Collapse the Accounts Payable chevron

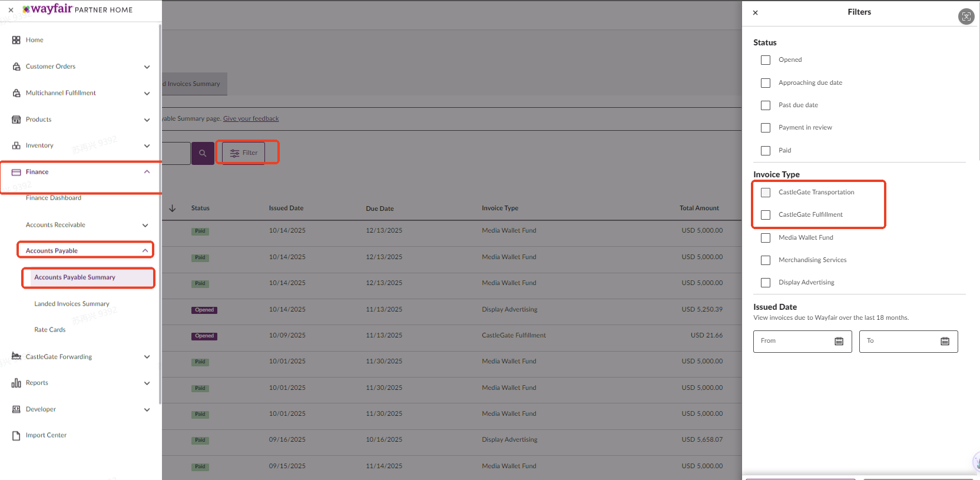coord(145,251)
